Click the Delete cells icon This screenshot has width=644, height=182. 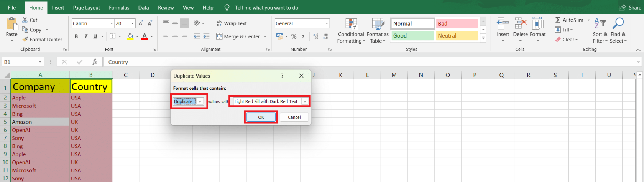[x=520, y=24]
